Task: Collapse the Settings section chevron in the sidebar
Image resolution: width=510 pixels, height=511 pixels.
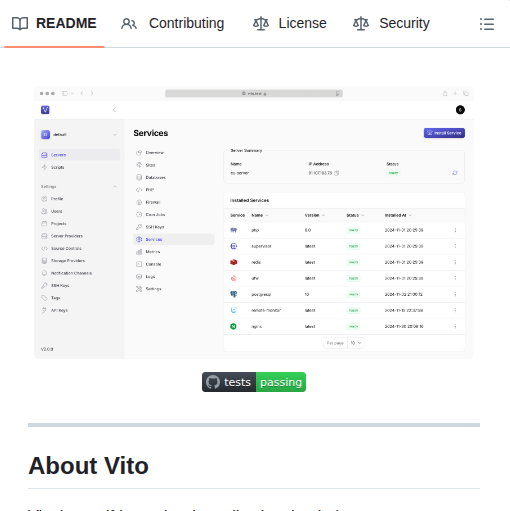Action: click(114, 186)
